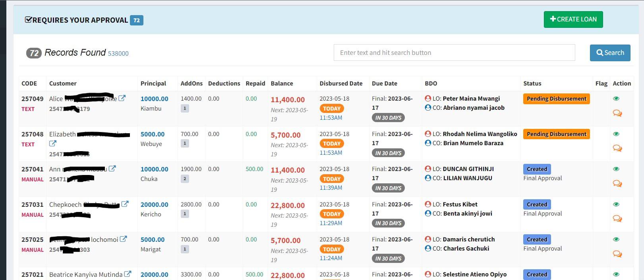View loan 257049 via eye icon
This screenshot has height=280, width=644.
coord(616,99)
